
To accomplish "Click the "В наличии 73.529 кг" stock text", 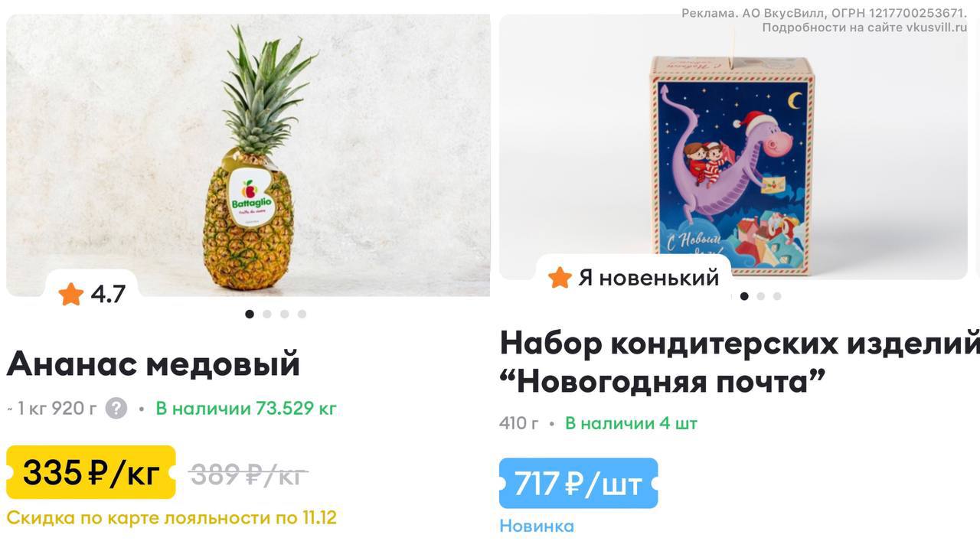I will pyautogui.click(x=246, y=409).
